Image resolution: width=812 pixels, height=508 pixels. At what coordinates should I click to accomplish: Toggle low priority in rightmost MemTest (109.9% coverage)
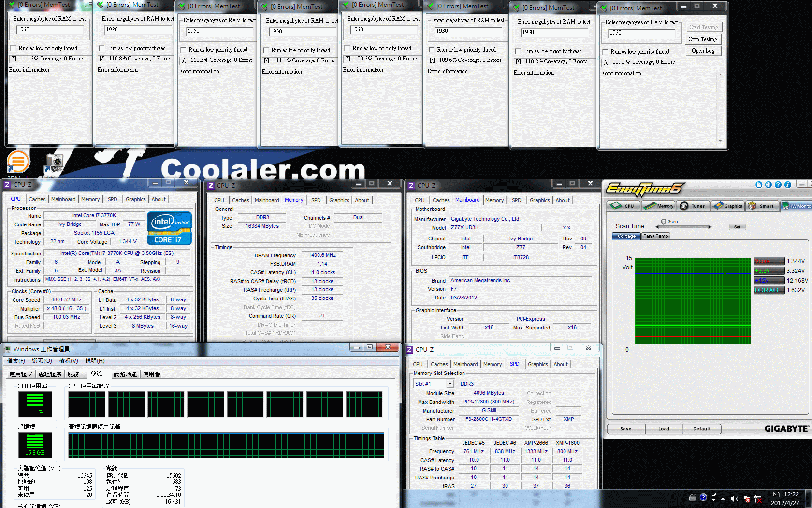[605, 52]
